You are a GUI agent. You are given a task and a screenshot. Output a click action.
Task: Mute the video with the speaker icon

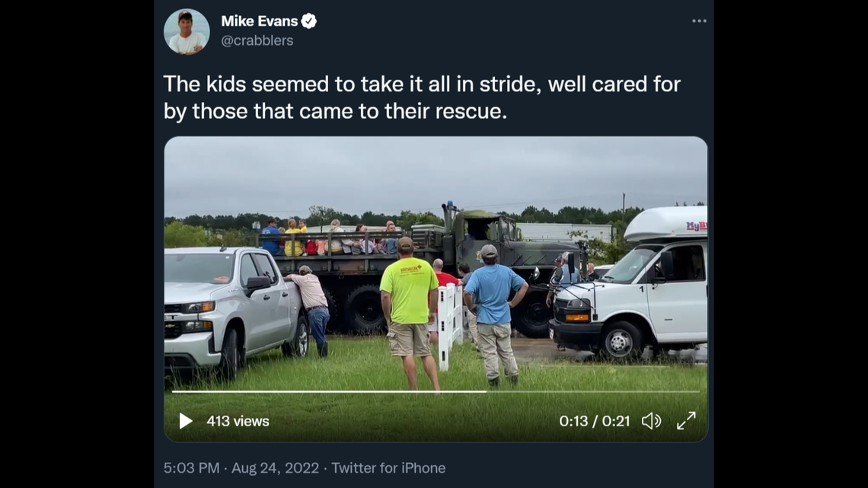[x=652, y=419]
